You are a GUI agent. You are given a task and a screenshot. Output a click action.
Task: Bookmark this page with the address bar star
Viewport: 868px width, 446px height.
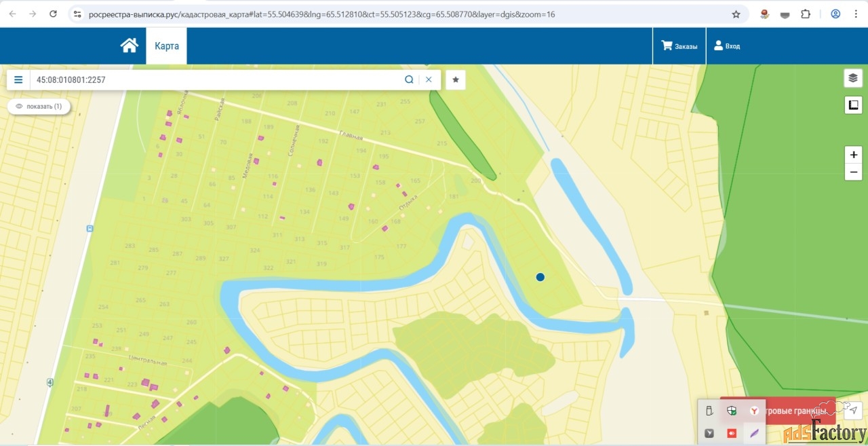coord(736,14)
